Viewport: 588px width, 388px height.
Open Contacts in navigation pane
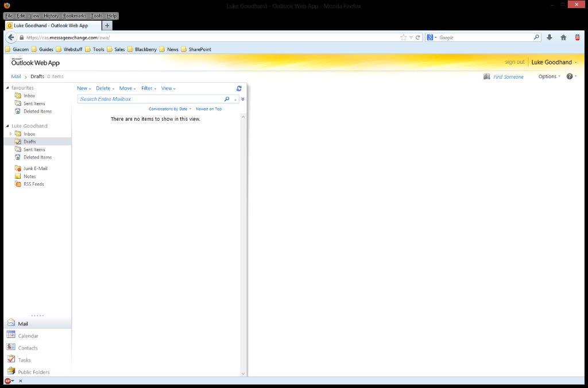28,348
